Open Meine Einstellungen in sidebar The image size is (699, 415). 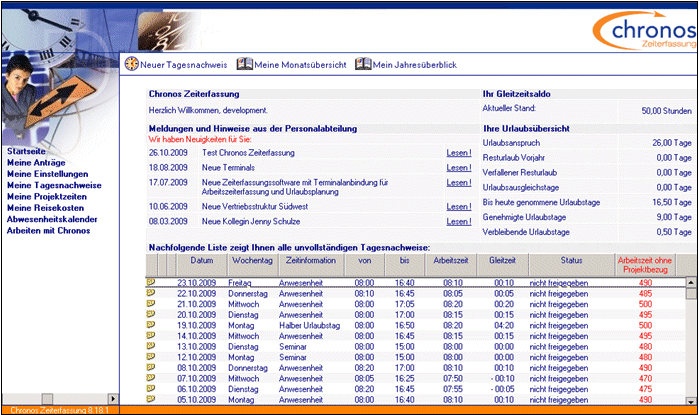click(48, 174)
